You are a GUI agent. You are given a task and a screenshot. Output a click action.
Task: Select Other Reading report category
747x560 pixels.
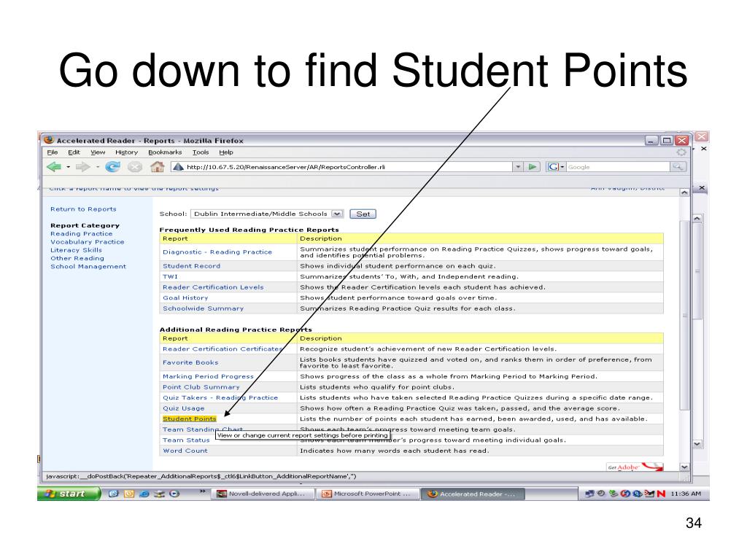[77, 258]
